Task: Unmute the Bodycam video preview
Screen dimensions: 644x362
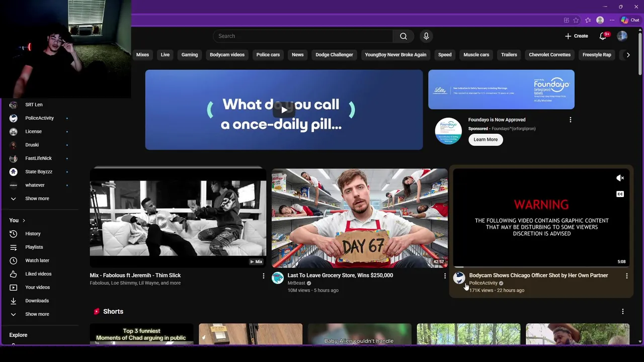Action: (x=620, y=178)
